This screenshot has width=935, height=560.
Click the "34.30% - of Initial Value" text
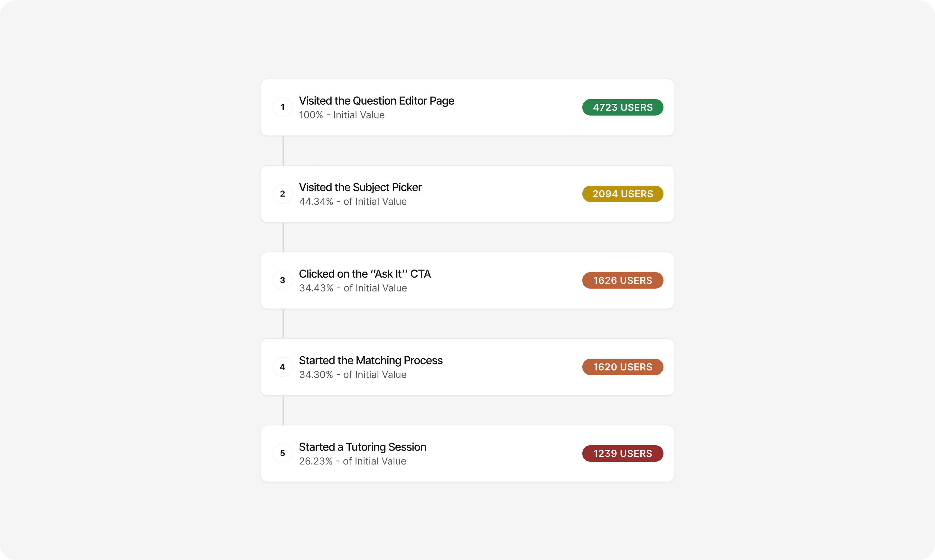353,375
